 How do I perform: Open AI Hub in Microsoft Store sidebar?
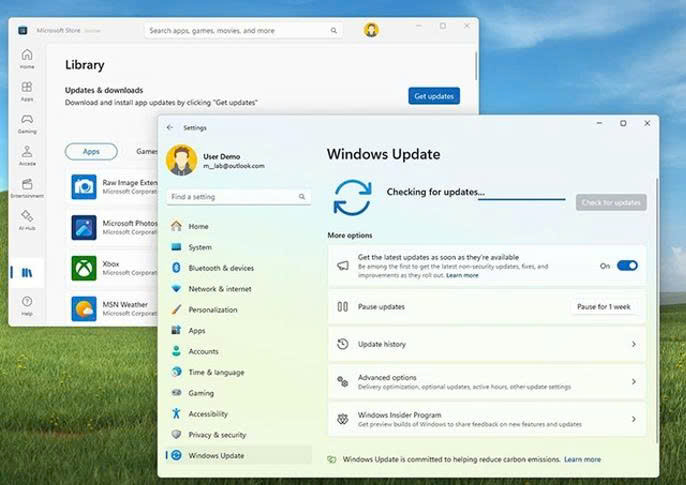(x=27, y=220)
